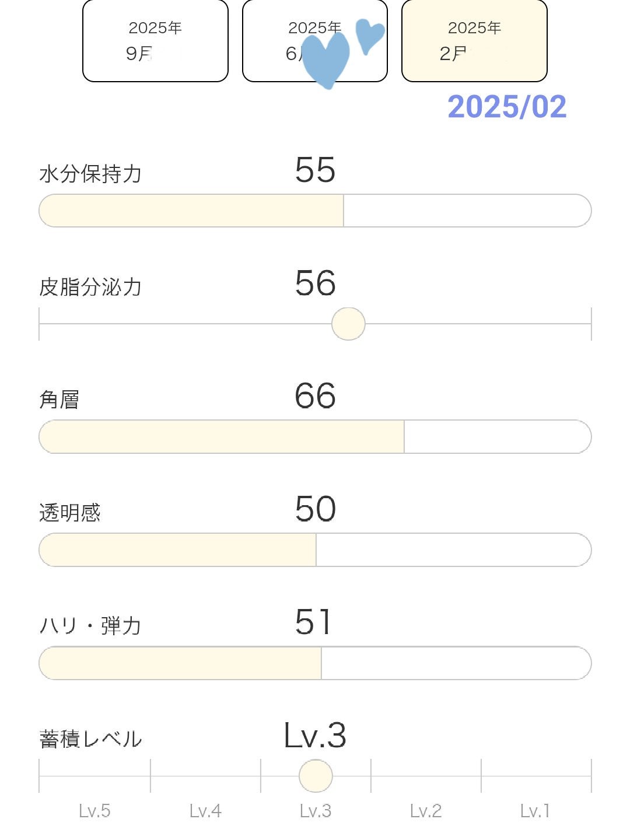Click the large Lv.3 result heading

[315, 736]
